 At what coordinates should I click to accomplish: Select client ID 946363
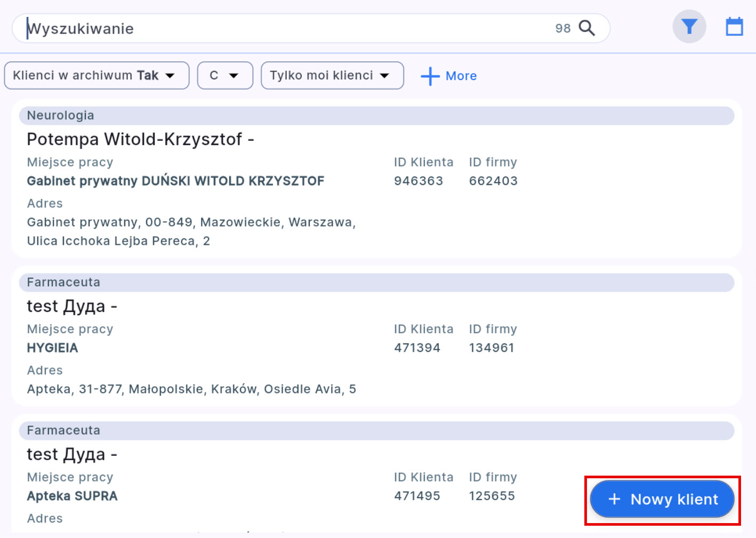[418, 181]
